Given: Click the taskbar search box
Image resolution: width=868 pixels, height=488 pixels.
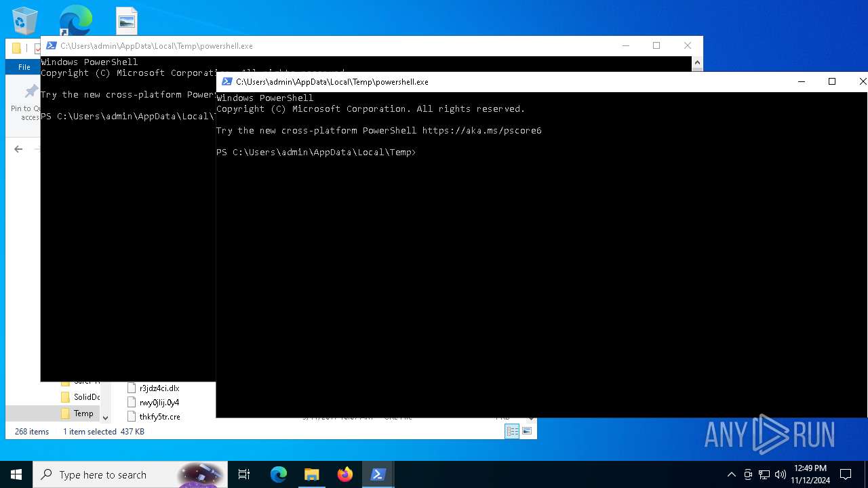Looking at the screenshot, I should [130, 474].
